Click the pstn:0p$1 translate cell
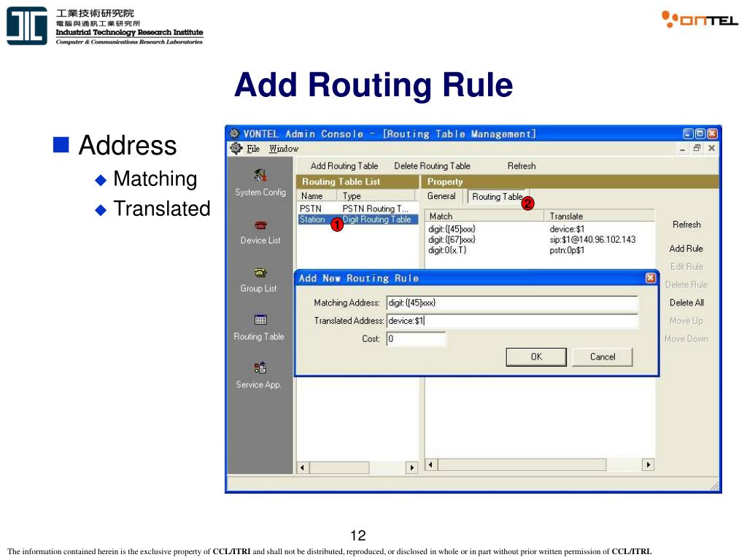The height and width of the screenshot is (560, 747). click(566, 250)
